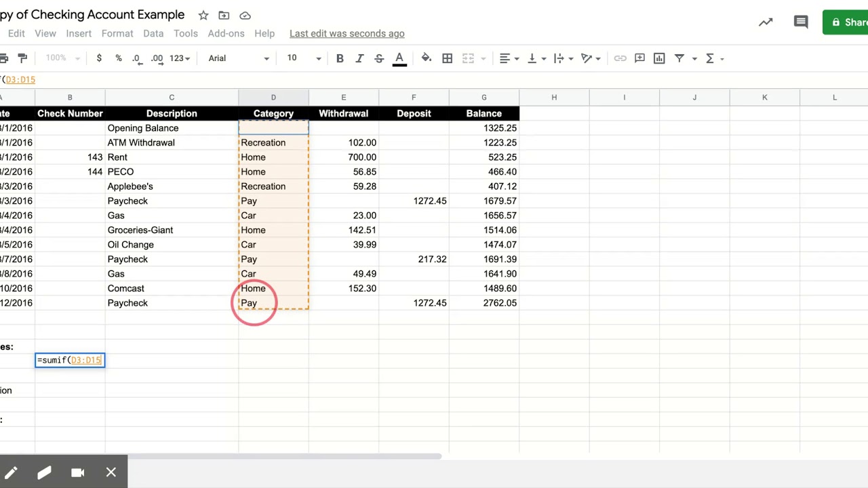The height and width of the screenshot is (488, 868).
Task: Open vertical align dropdown
Action: 536,58
